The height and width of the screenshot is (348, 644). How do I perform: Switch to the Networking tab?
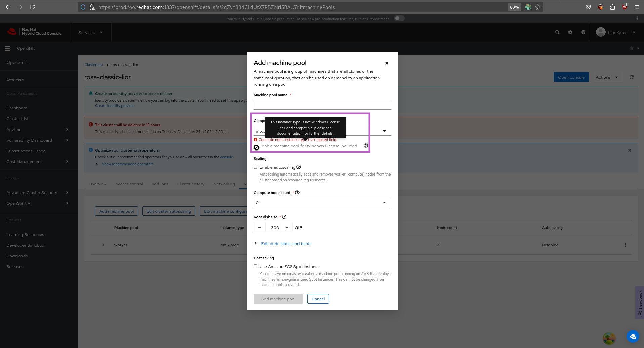pos(224,184)
